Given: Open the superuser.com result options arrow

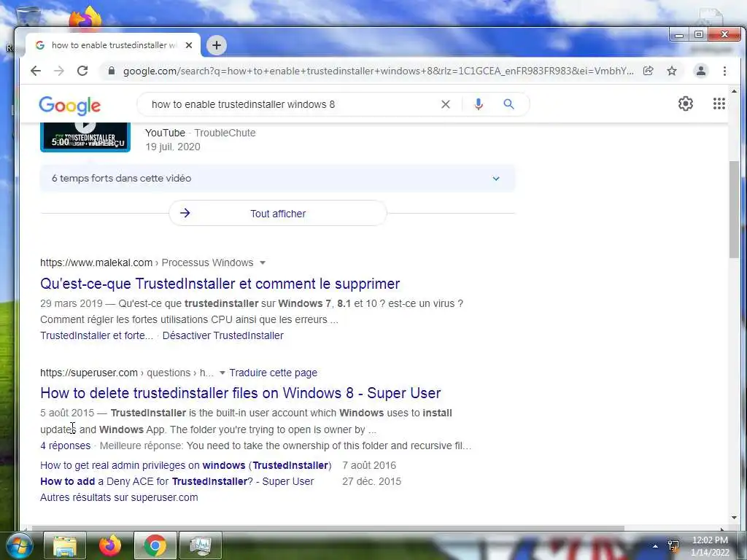Looking at the screenshot, I should tap(222, 373).
